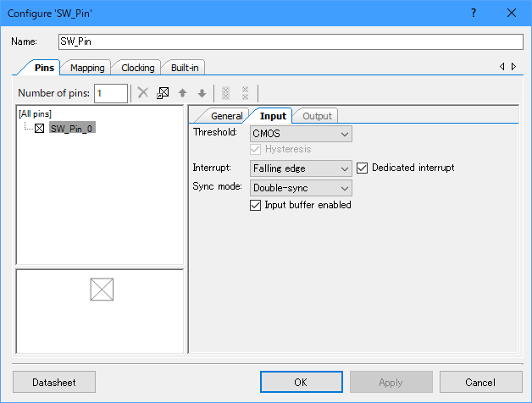Open the Threshold CMOS dropdown
The height and width of the screenshot is (403, 532).
(301, 134)
